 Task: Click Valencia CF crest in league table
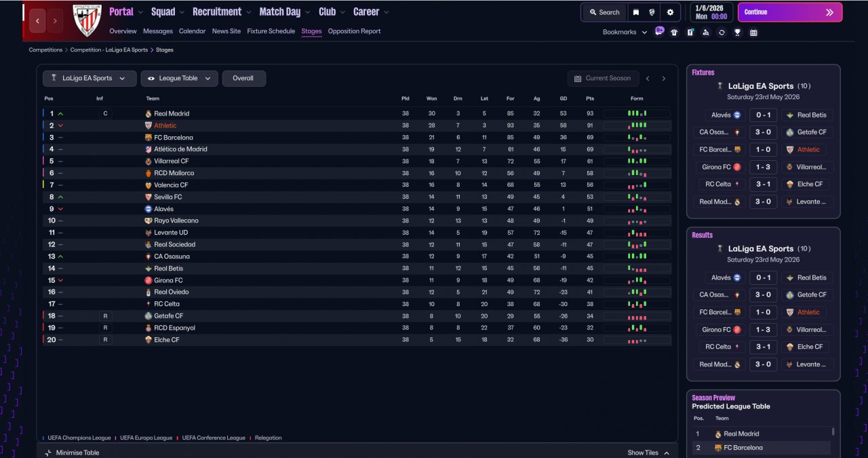149,185
